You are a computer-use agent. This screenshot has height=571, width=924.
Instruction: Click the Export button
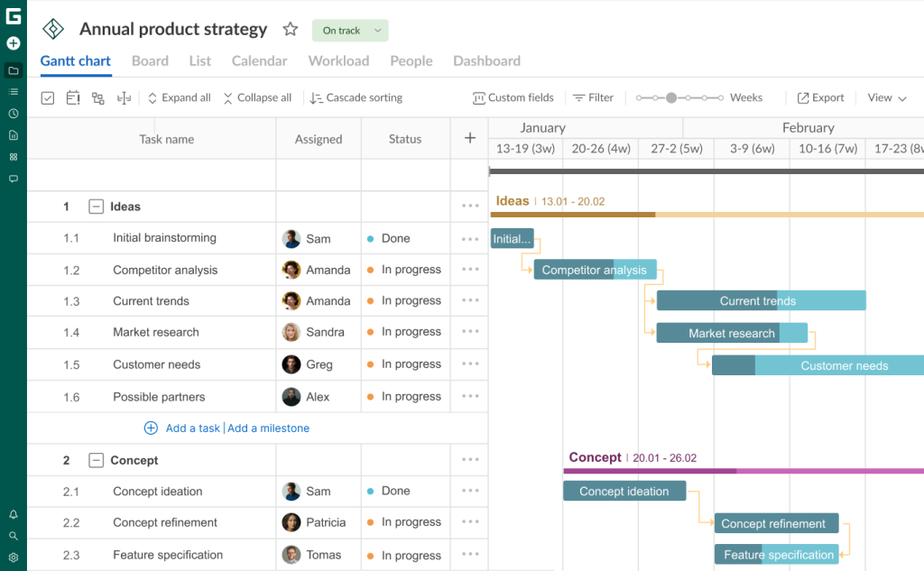click(x=820, y=97)
